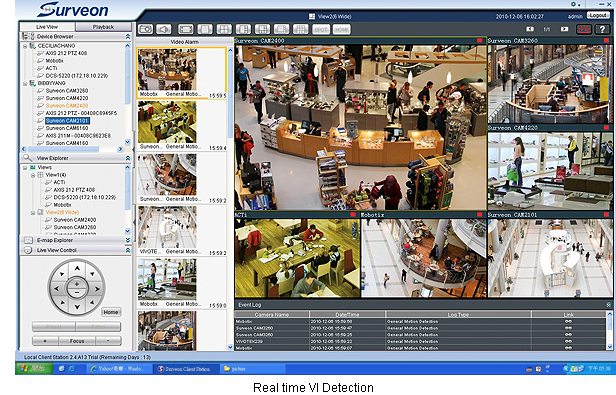Click the PTZ Home button
This screenshot has height=395, width=616.
pos(111,312)
